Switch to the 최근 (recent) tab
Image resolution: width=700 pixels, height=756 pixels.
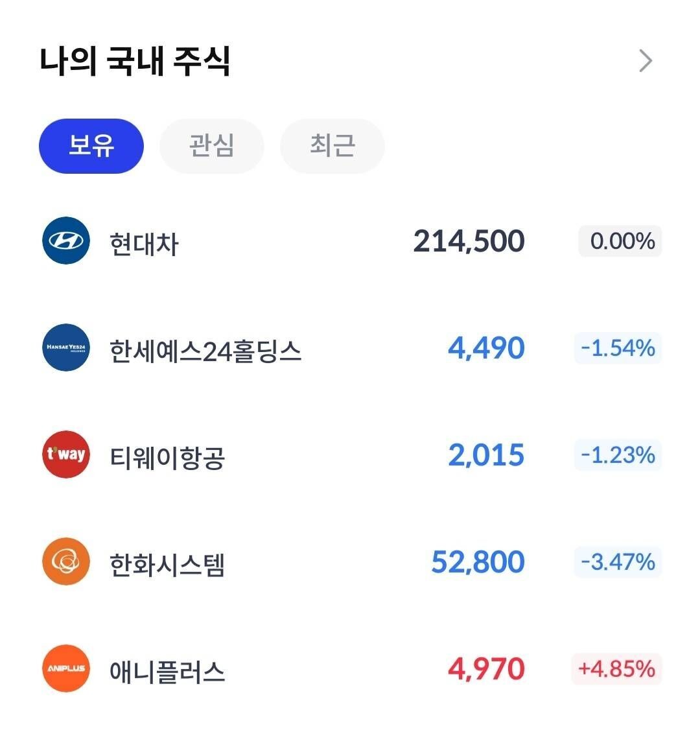[332, 146]
